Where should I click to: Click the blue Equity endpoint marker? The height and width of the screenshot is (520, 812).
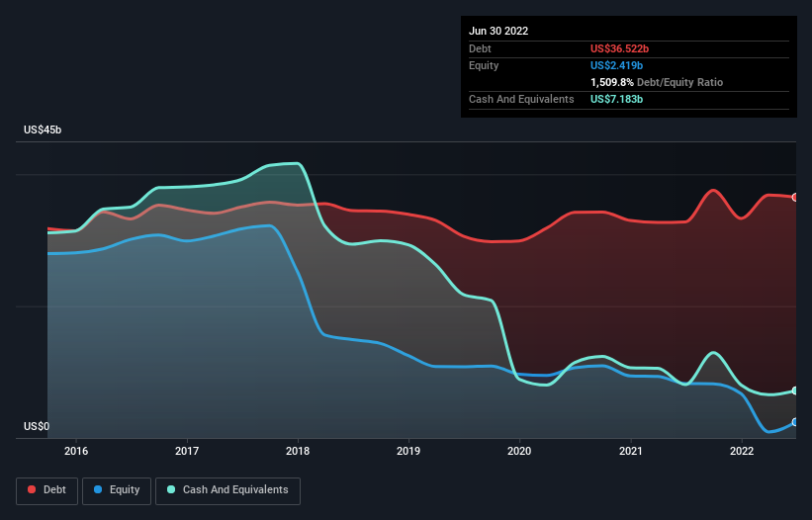pyautogui.click(x=795, y=422)
